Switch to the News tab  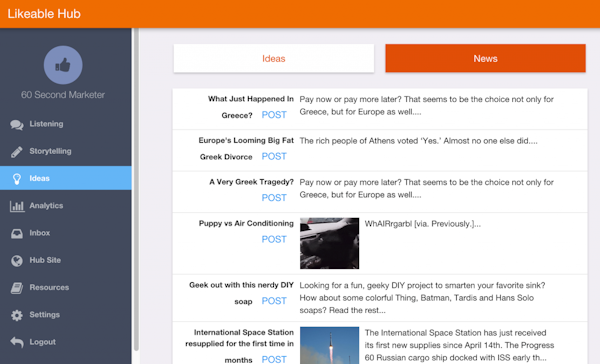[485, 58]
